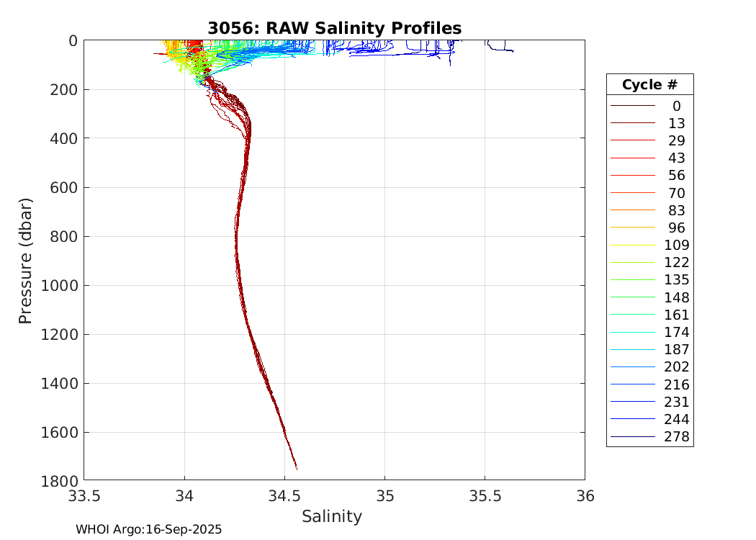Select the "Cycle #" legend header
The image size is (756, 540).
pyautogui.click(x=649, y=85)
